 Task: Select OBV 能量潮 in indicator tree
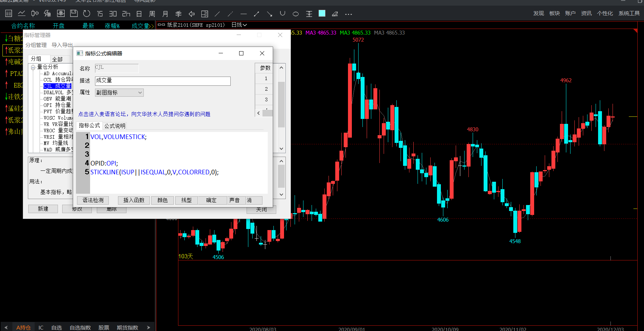(57, 99)
